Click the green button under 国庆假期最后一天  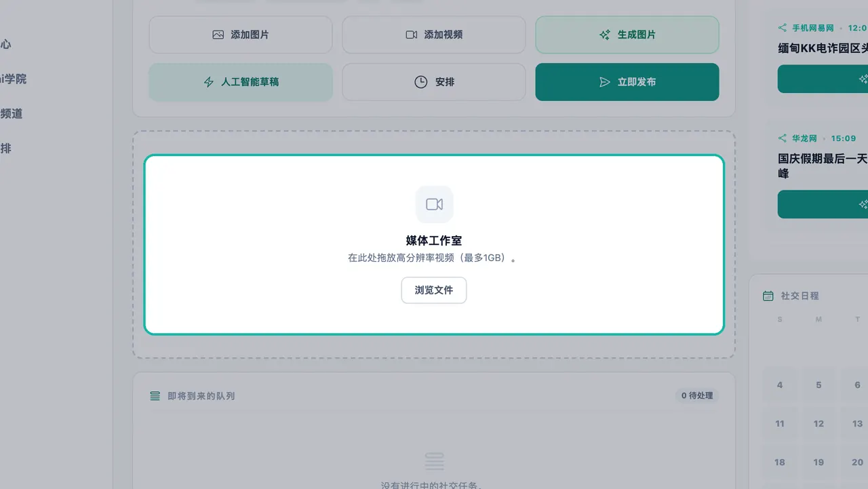(x=823, y=204)
